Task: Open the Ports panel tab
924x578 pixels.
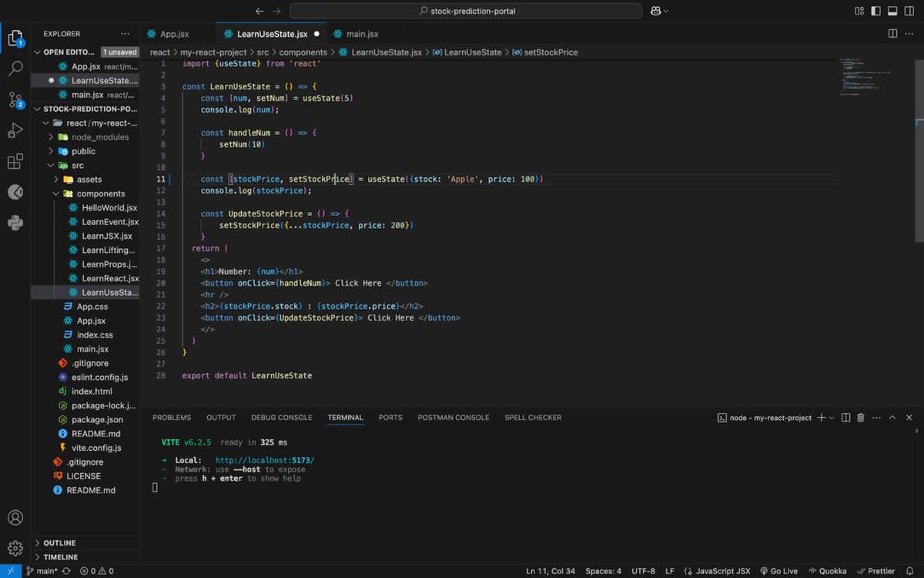Action: tap(390, 418)
